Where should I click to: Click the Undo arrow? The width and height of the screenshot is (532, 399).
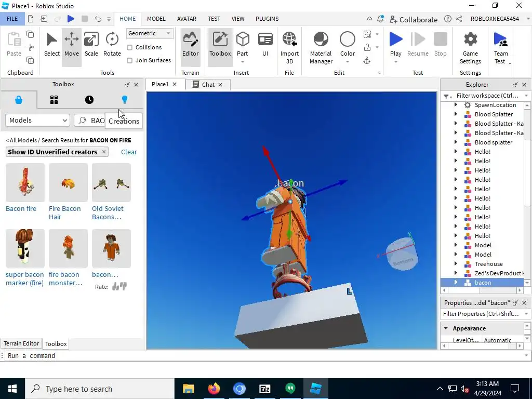(x=98, y=19)
